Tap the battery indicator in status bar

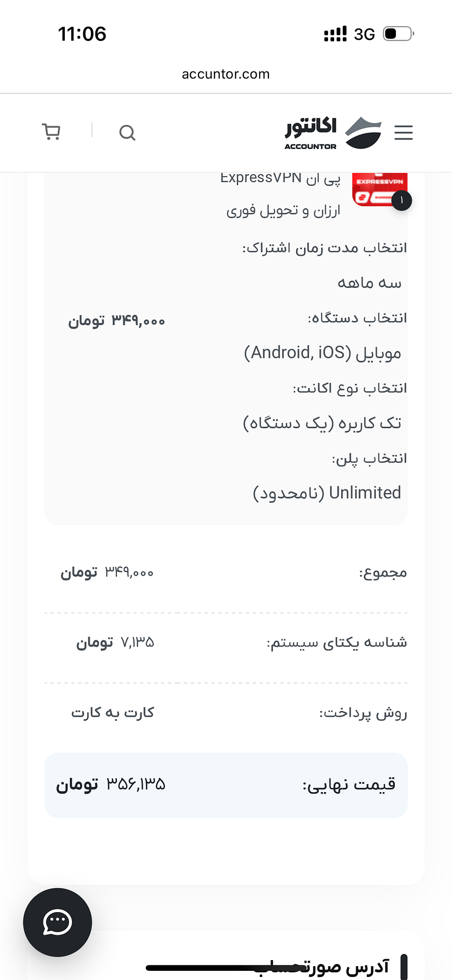[x=398, y=34]
